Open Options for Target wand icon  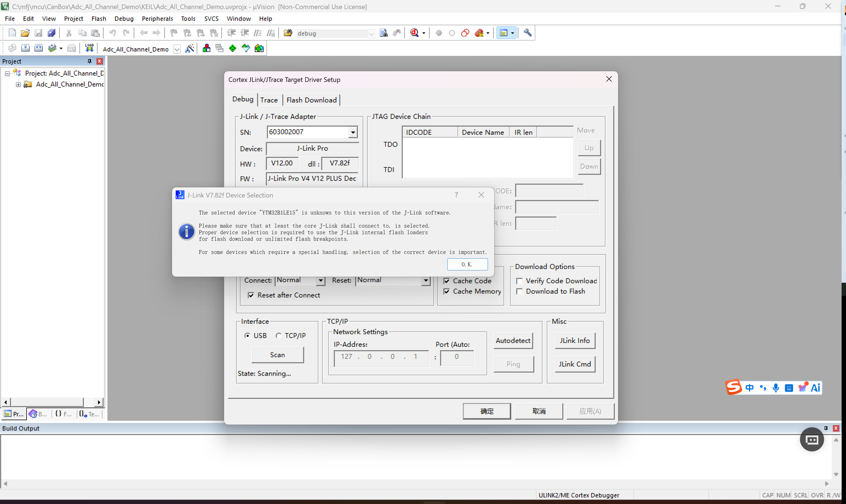pos(190,48)
